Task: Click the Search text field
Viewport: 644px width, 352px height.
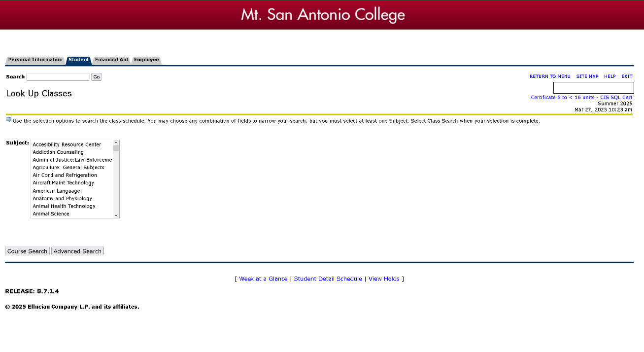Action: (58, 77)
